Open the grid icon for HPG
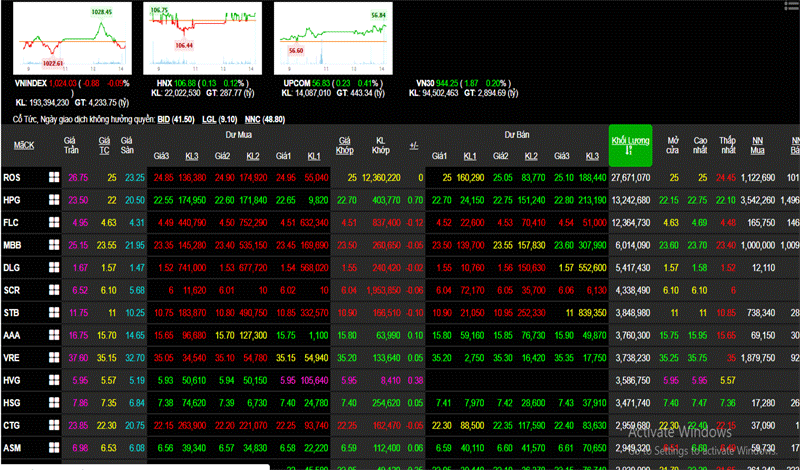Screen dimensions: 800x470 tap(54, 200)
